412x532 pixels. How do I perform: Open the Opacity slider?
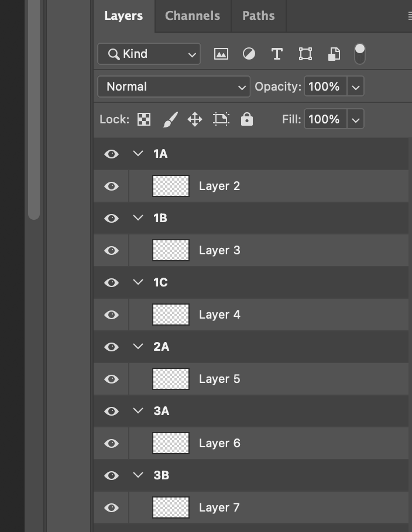tap(355, 87)
